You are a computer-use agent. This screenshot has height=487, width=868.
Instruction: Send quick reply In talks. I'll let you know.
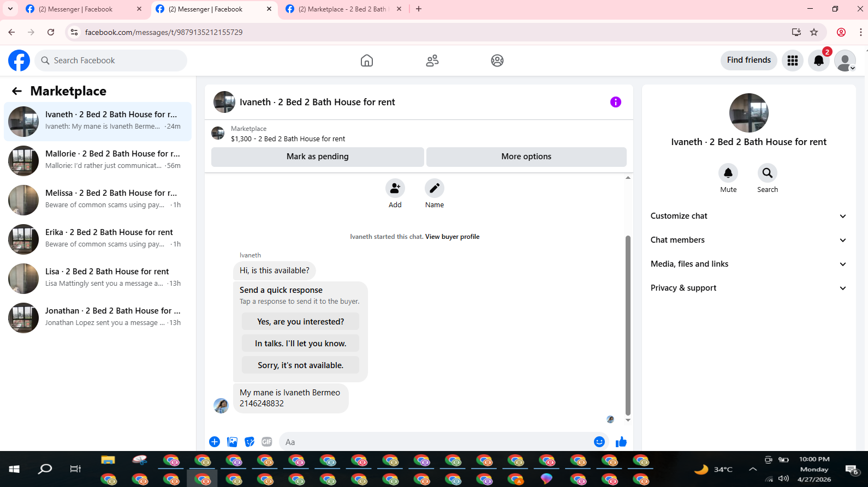[x=301, y=344]
